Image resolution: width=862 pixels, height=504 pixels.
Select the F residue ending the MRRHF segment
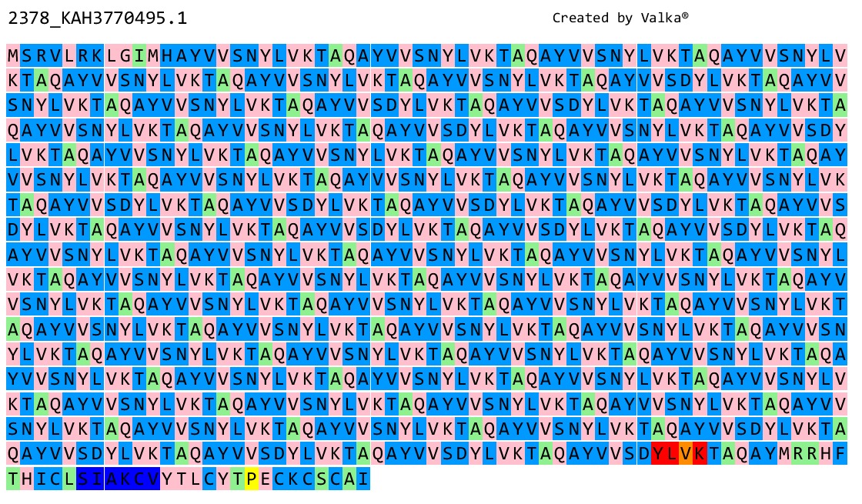(840, 453)
